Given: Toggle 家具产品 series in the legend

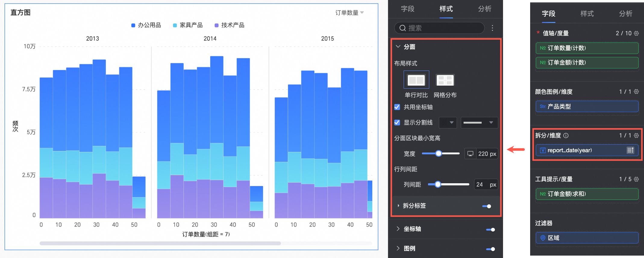Looking at the screenshot, I should click(188, 25).
